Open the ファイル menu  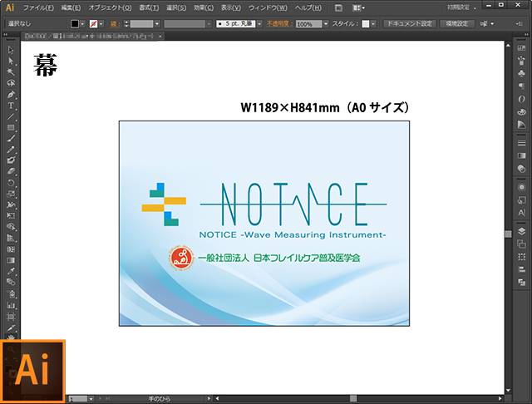[38, 7]
